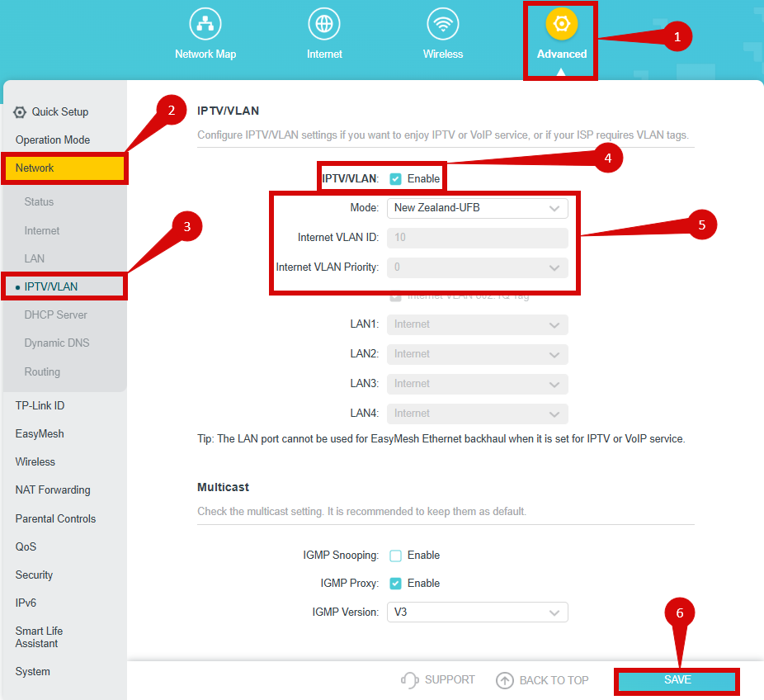Open LAN settings in sidebar

pos(34,258)
